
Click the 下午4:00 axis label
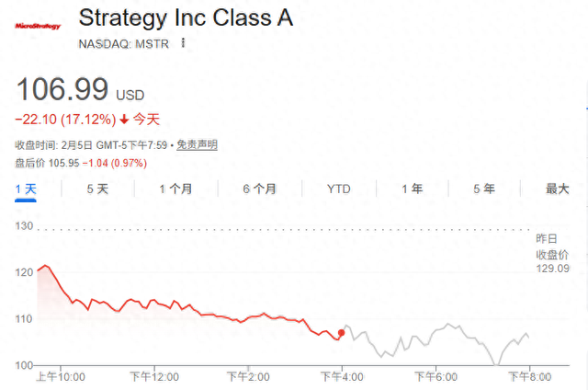click(342, 376)
